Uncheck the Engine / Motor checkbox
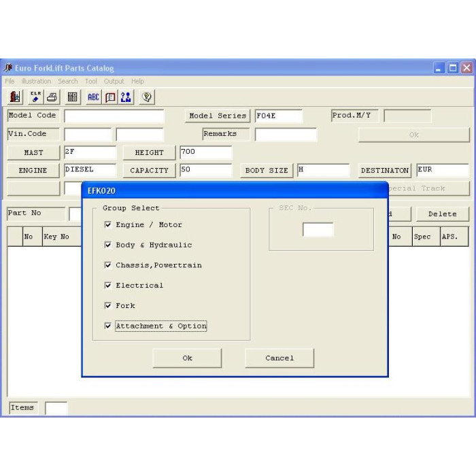Viewport: 476px width, 476px height. tap(107, 224)
